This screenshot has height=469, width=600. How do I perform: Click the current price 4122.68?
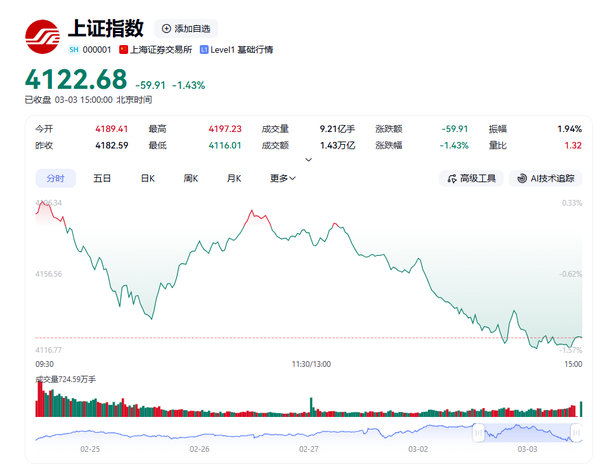click(76, 80)
